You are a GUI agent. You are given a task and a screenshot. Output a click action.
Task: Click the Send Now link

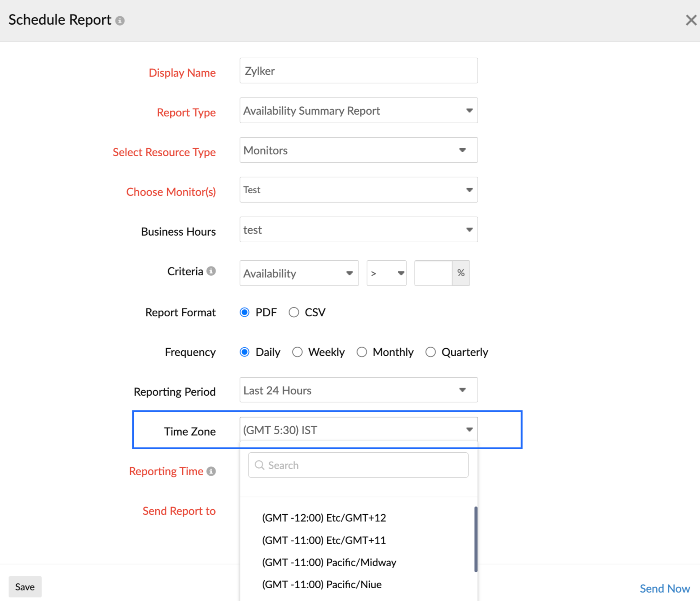pyautogui.click(x=664, y=589)
